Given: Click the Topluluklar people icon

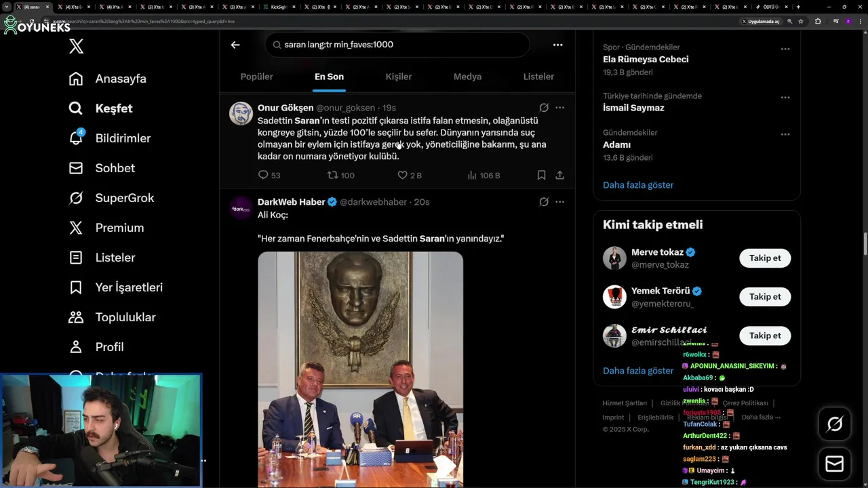Looking at the screenshot, I should 76,317.
